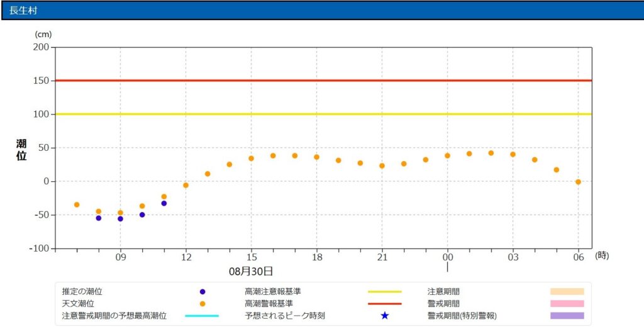The width and height of the screenshot is (644, 332).
Task: Click the blue estimated tide point at 08 o'clock
Action: pyautogui.click(x=99, y=218)
